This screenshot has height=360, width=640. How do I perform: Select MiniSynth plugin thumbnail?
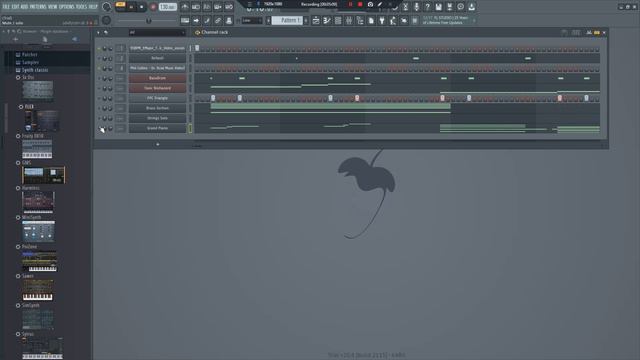pyautogui.click(x=38, y=231)
